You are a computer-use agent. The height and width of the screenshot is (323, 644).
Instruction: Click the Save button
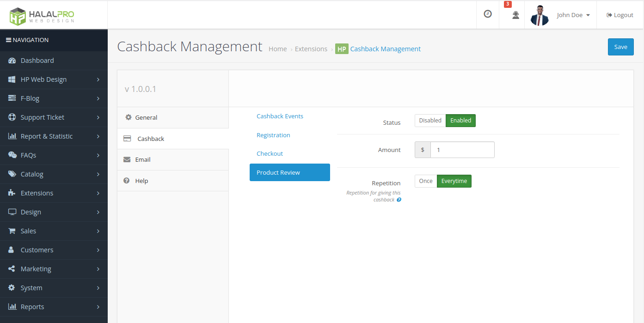(620, 47)
